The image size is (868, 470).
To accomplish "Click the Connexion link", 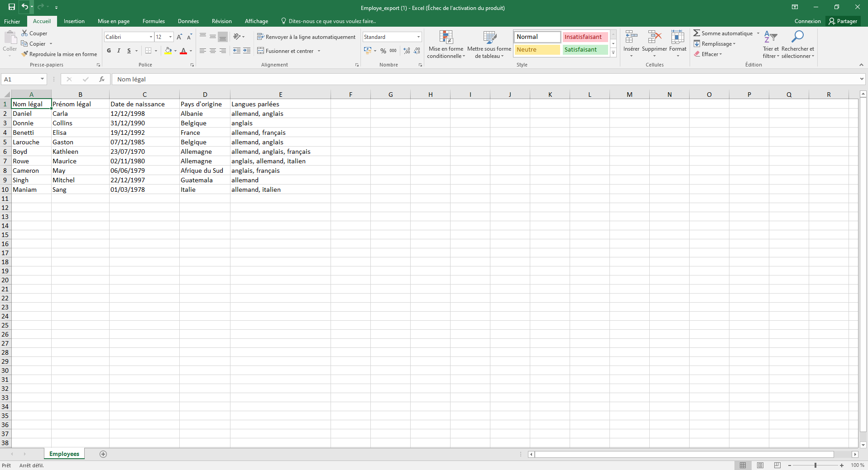I will [807, 21].
